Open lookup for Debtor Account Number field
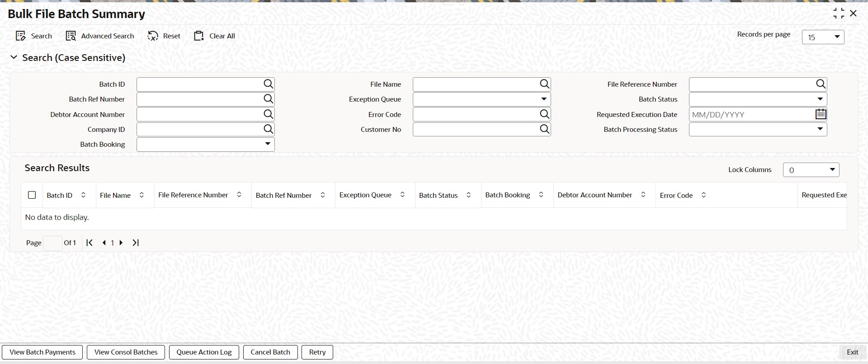 (x=268, y=114)
